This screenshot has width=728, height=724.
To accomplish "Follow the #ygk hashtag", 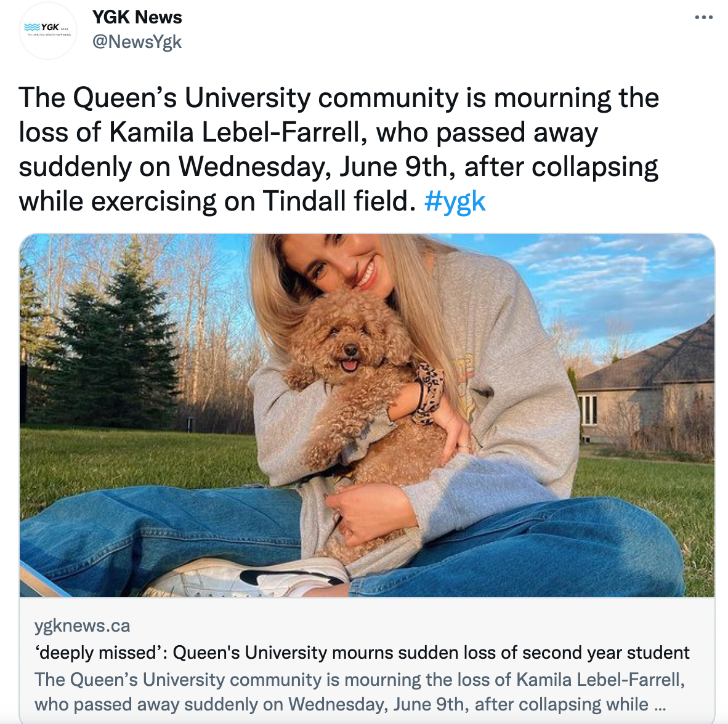I will (455, 202).
